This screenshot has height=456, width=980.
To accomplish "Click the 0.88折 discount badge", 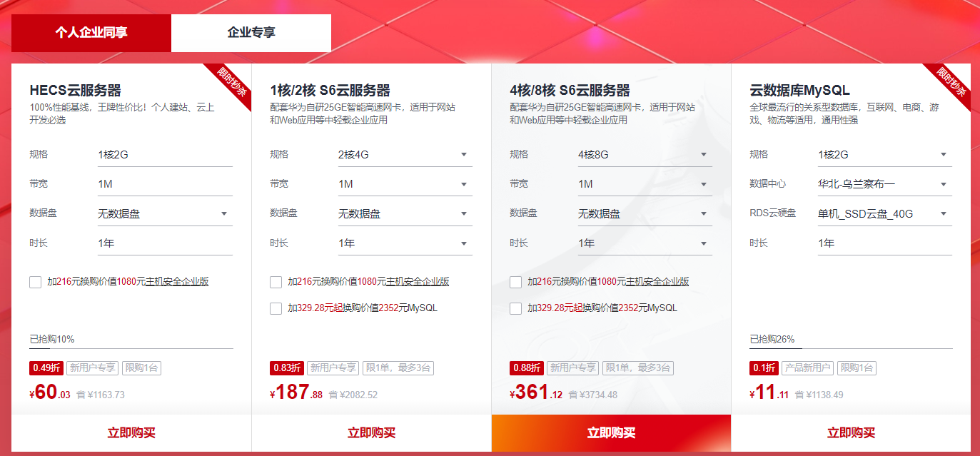I will 527,368.
